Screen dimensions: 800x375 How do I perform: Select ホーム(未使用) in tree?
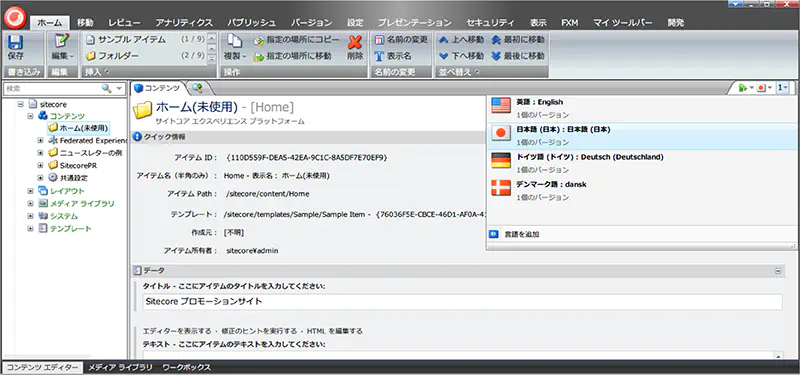(78, 128)
